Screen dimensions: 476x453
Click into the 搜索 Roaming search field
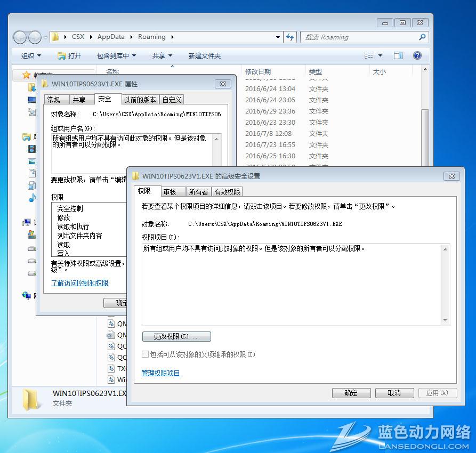[357, 37]
